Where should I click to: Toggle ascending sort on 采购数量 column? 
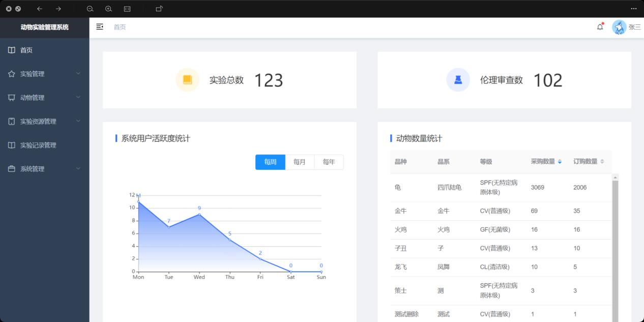[560, 160]
